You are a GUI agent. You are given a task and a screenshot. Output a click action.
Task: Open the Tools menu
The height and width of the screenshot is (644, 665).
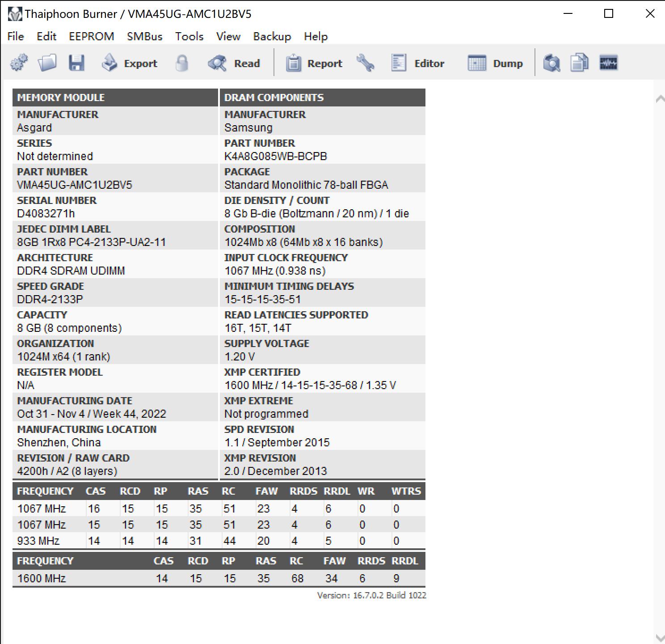(x=189, y=36)
